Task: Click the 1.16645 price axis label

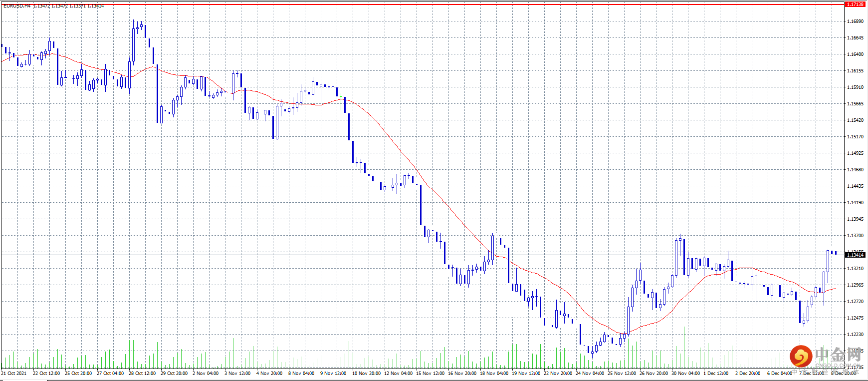Action: tap(855, 38)
